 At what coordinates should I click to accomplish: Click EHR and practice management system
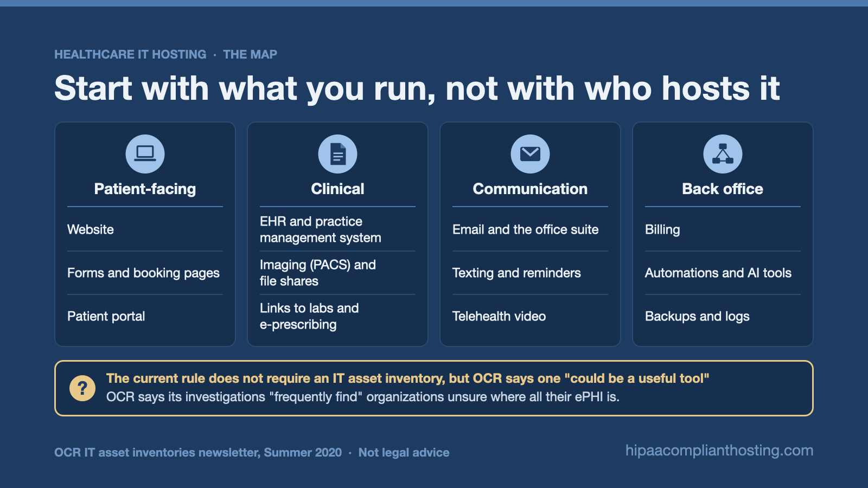[x=321, y=229]
